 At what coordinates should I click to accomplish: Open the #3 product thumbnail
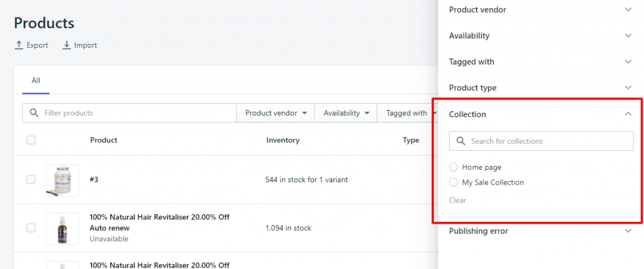tap(62, 180)
